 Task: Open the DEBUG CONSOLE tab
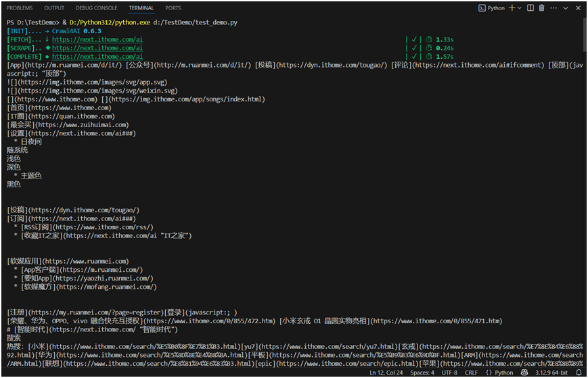(x=96, y=8)
